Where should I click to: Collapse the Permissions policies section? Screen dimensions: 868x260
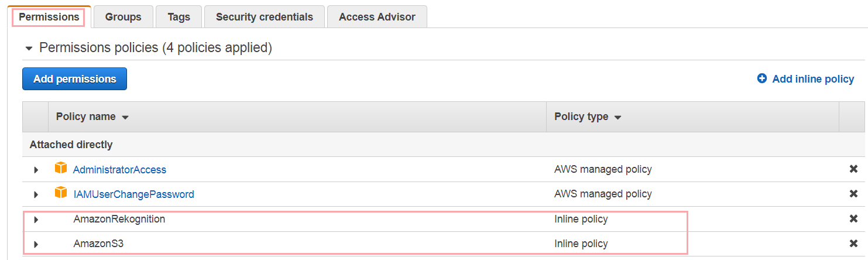[29, 49]
